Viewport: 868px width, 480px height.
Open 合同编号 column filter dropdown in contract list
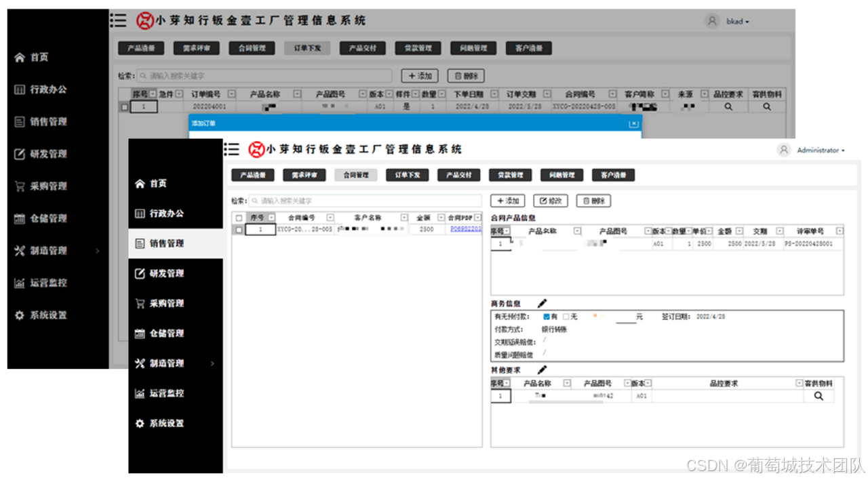click(330, 218)
